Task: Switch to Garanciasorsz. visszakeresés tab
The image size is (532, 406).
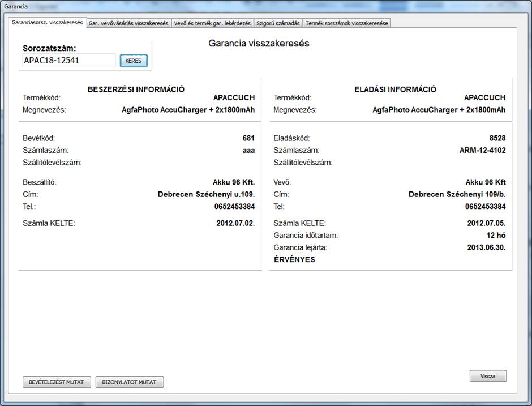Action: point(48,23)
